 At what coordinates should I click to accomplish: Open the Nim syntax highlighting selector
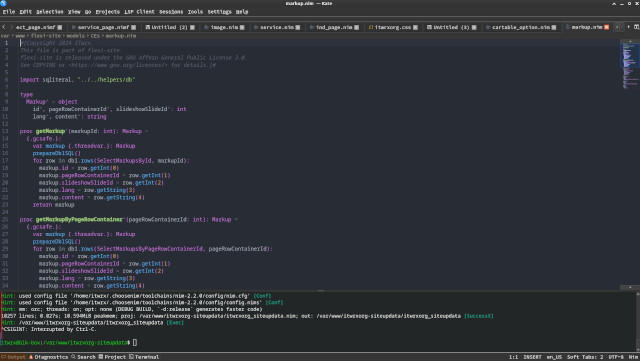click(633, 357)
